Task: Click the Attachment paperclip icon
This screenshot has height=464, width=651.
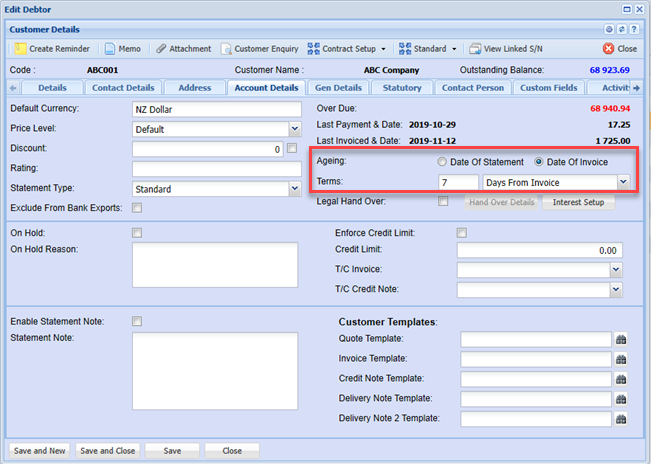Action: 162,48
